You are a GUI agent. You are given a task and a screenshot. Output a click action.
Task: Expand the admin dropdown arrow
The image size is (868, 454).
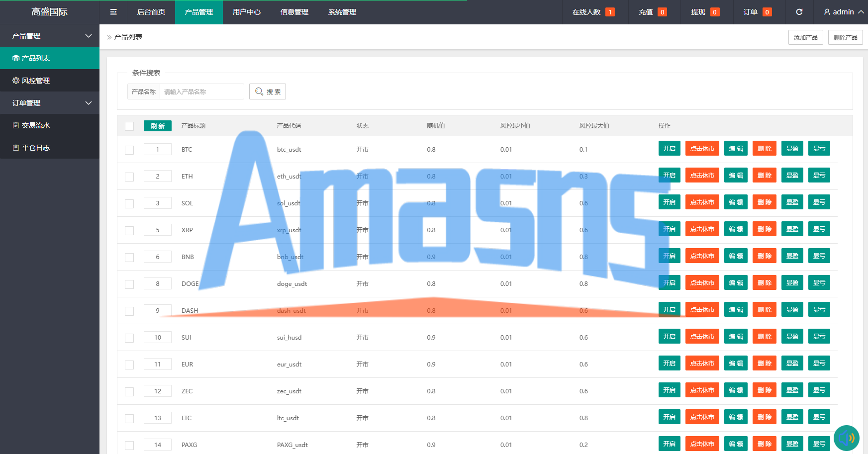pyautogui.click(x=861, y=12)
